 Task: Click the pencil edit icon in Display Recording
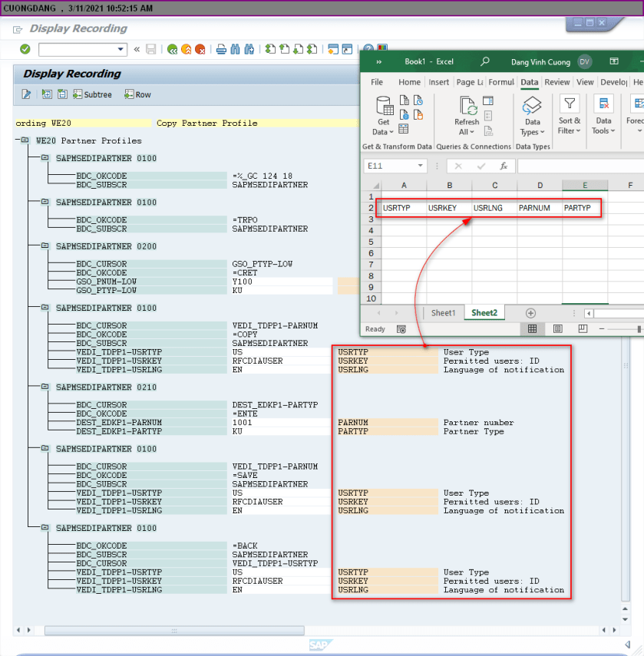25,94
